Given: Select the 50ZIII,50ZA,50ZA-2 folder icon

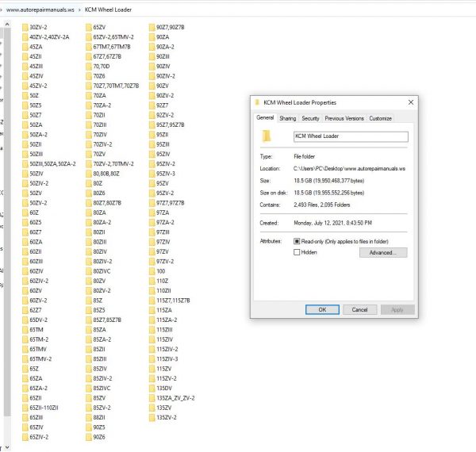Looking at the screenshot, I should coord(25,164).
